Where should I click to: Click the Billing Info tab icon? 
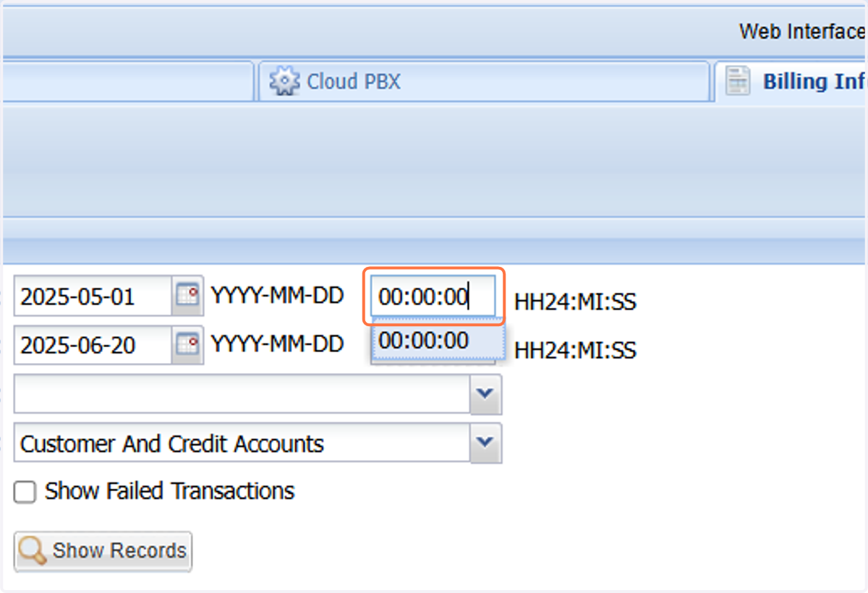(x=738, y=81)
